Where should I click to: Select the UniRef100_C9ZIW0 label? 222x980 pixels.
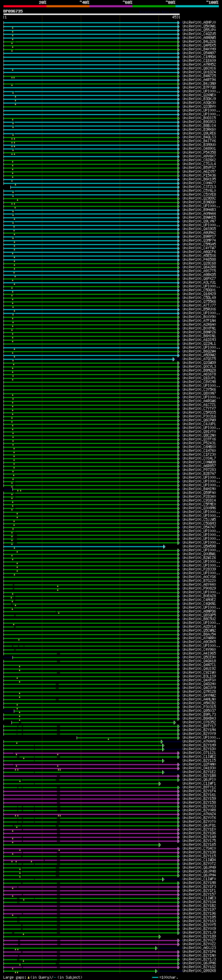(x=199, y=672)
